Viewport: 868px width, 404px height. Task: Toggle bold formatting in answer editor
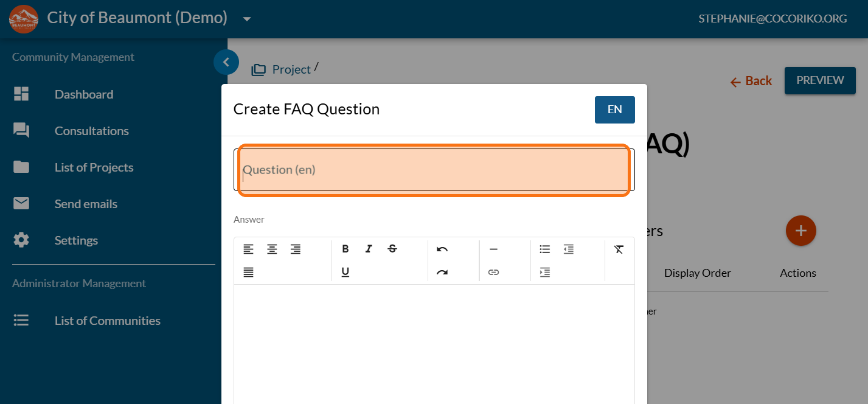click(x=345, y=249)
